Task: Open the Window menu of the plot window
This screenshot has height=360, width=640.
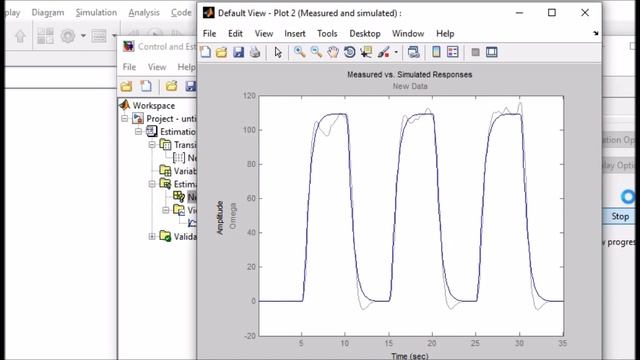Action: (x=408, y=33)
